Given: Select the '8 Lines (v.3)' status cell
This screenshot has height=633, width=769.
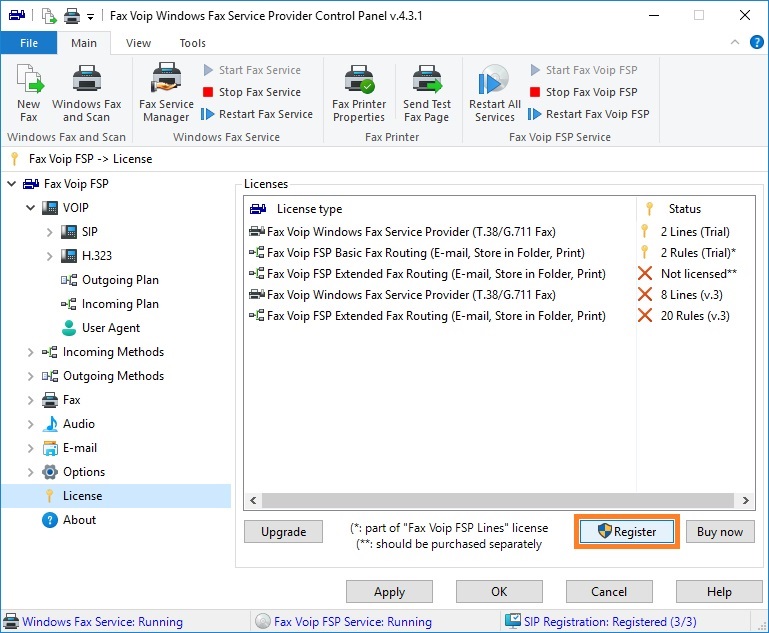Looking at the screenshot, I should point(692,295).
